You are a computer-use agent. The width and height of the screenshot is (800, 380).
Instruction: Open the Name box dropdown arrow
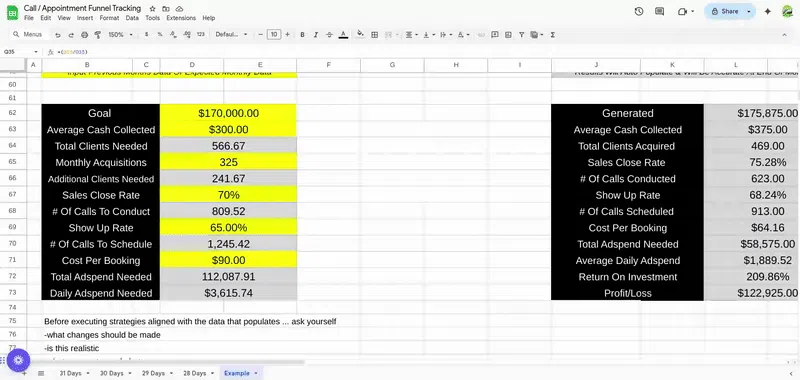pyautogui.click(x=36, y=52)
